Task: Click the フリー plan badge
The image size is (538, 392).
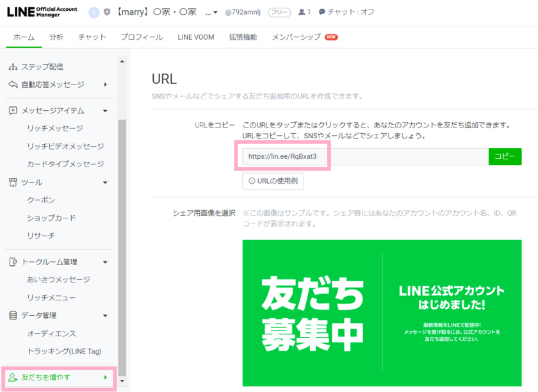Action: 279,12
